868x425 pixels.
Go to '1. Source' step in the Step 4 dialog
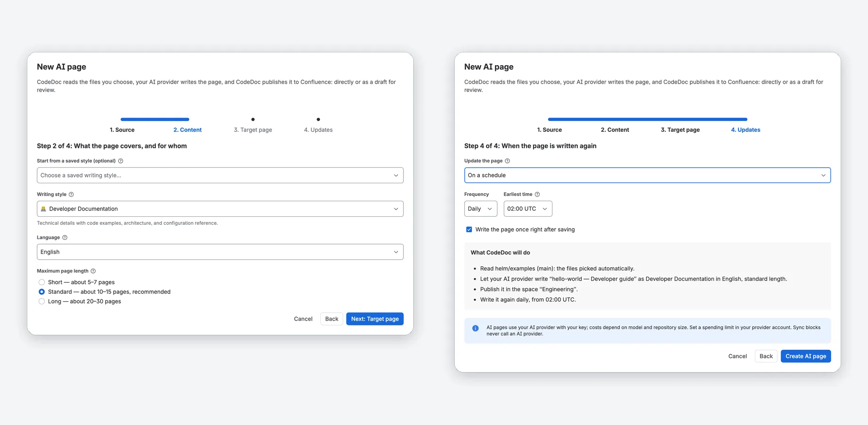coord(550,130)
